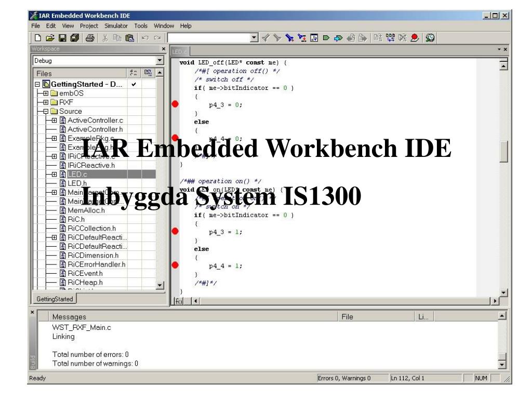This screenshot has width=532, height=399.
Task: Toggle breakpoint on 'p4_4 = 1;' line
Action: 175,265
